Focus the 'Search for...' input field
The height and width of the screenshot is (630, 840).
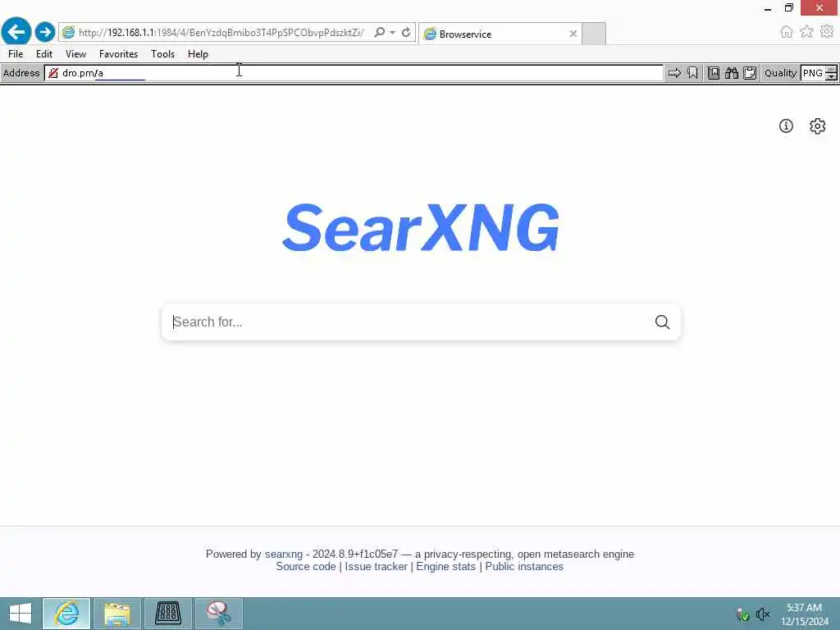pyautogui.click(x=410, y=322)
